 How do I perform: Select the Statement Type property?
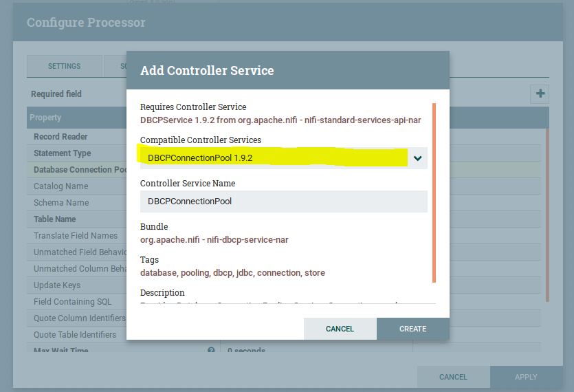pyautogui.click(x=62, y=153)
